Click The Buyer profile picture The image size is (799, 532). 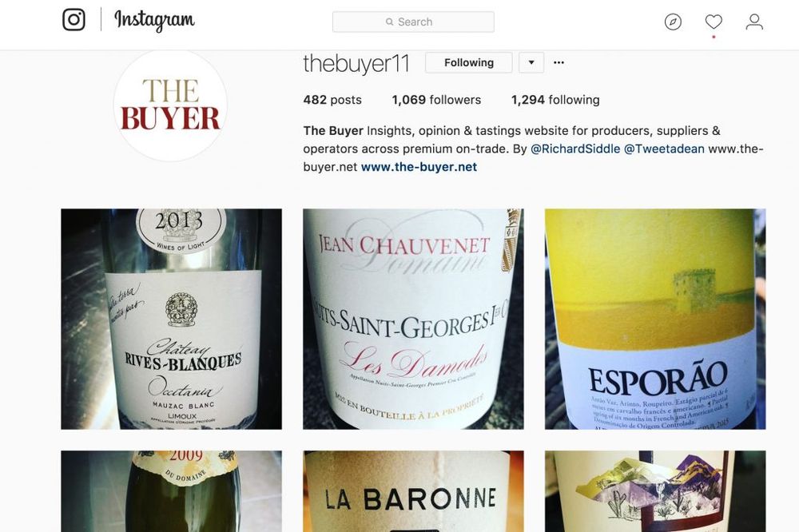[x=170, y=105]
